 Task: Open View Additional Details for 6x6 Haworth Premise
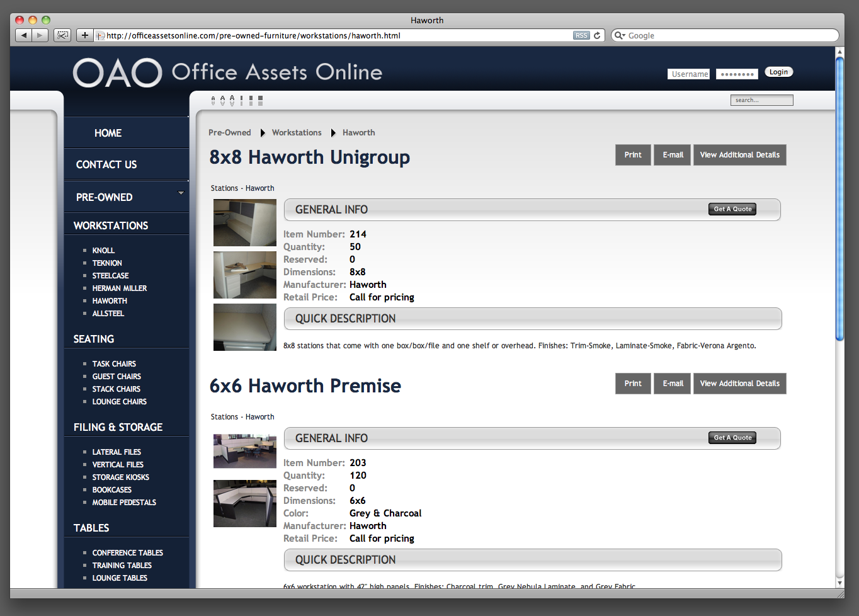pyautogui.click(x=739, y=384)
